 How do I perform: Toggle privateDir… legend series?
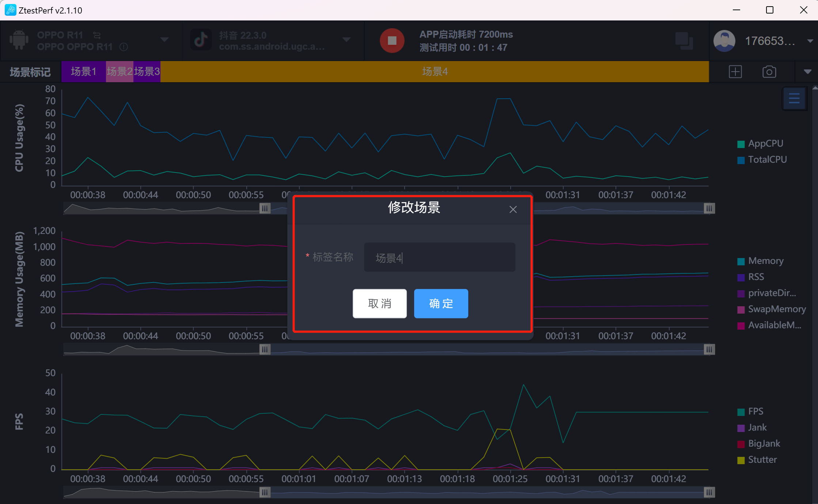(767, 293)
